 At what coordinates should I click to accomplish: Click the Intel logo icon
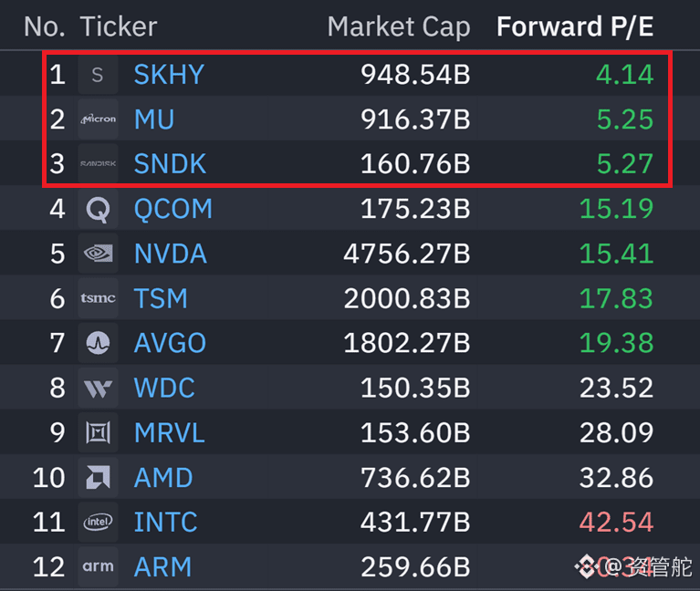click(98, 522)
